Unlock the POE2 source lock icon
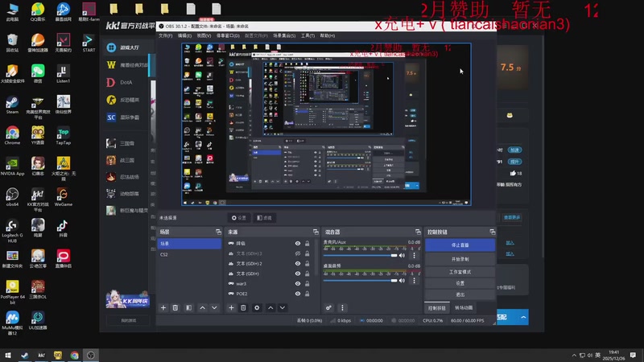This screenshot has width=644, height=362. pos(308,294)
